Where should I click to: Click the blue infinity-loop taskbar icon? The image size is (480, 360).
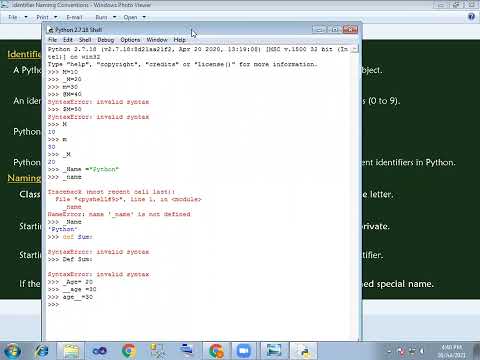(99, 351)
